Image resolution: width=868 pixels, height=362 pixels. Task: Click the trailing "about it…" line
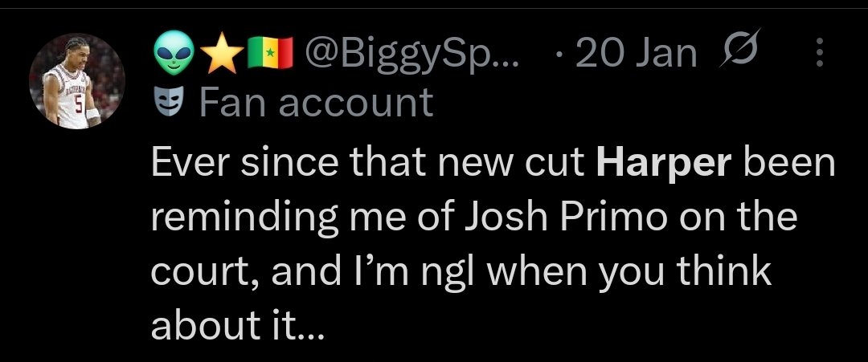point(238,329)
